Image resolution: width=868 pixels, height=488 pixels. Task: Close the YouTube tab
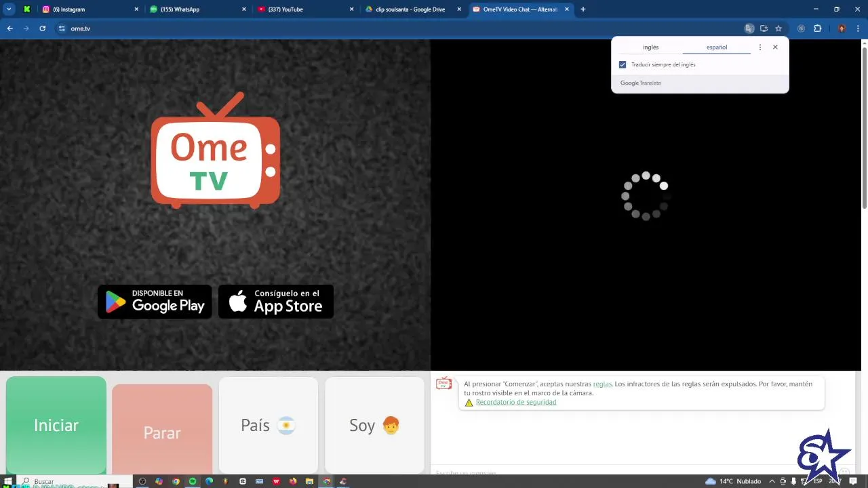351,9
